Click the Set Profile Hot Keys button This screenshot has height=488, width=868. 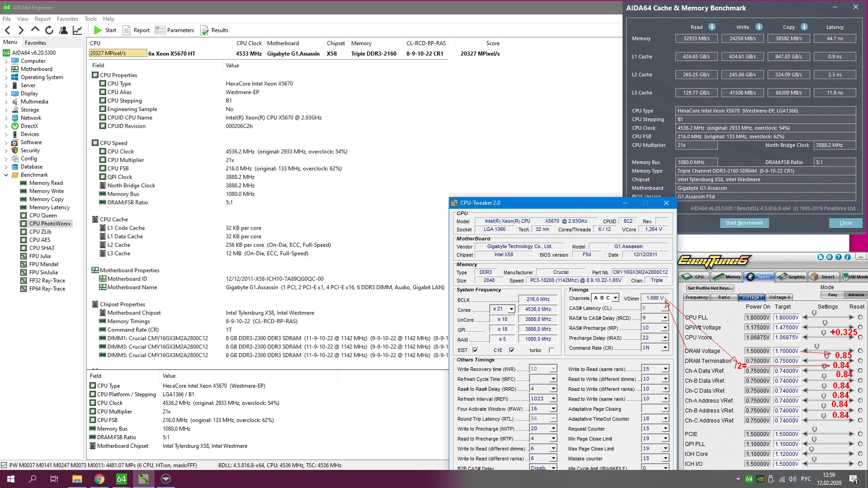710,288
